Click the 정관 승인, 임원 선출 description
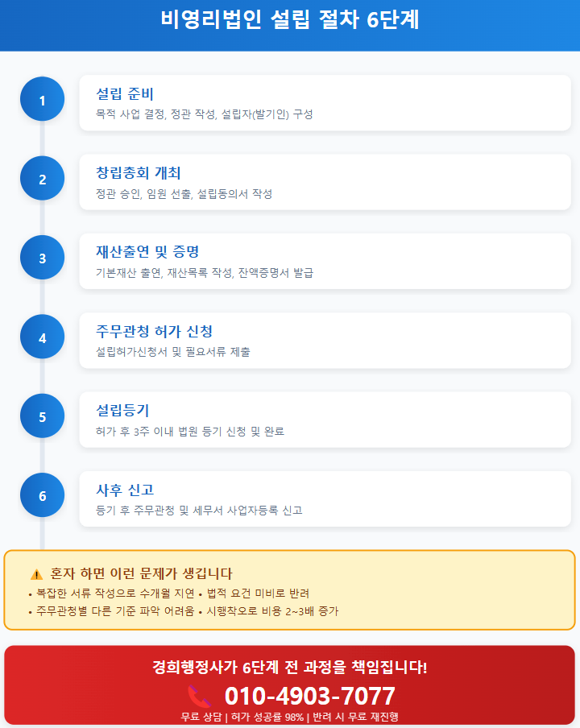Screen dimensions: 580x728 pos(184,194)
